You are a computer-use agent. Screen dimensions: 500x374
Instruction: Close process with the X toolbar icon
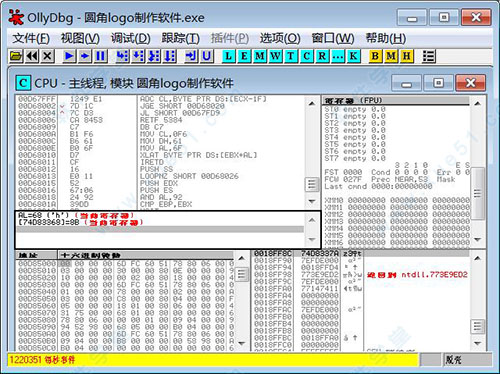pos(48,56)
